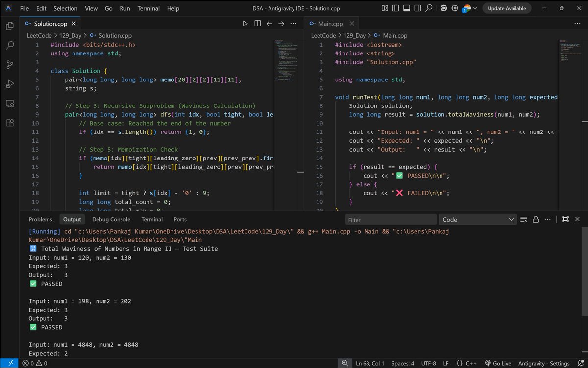Open the File menu

24,8
